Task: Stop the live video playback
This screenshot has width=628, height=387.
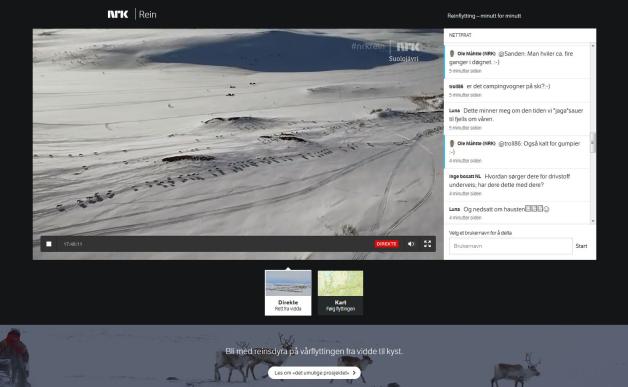Action: (49, 244)
